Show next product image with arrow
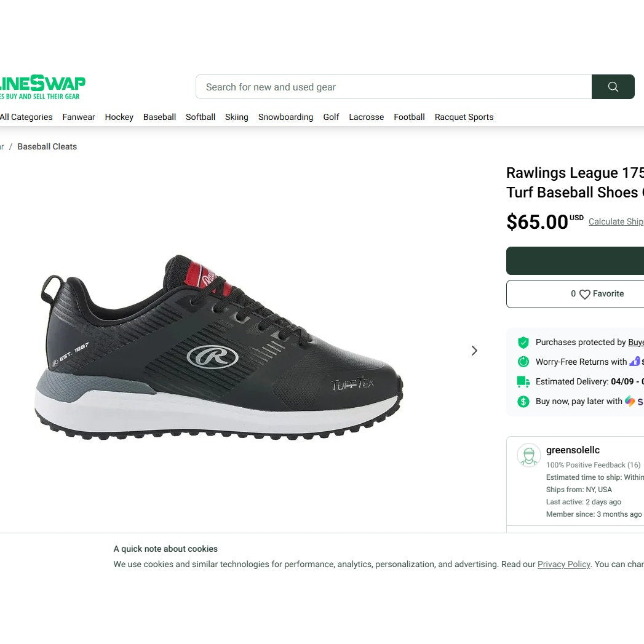The width and height of the screenshot is (644, 644). [474, 351]
